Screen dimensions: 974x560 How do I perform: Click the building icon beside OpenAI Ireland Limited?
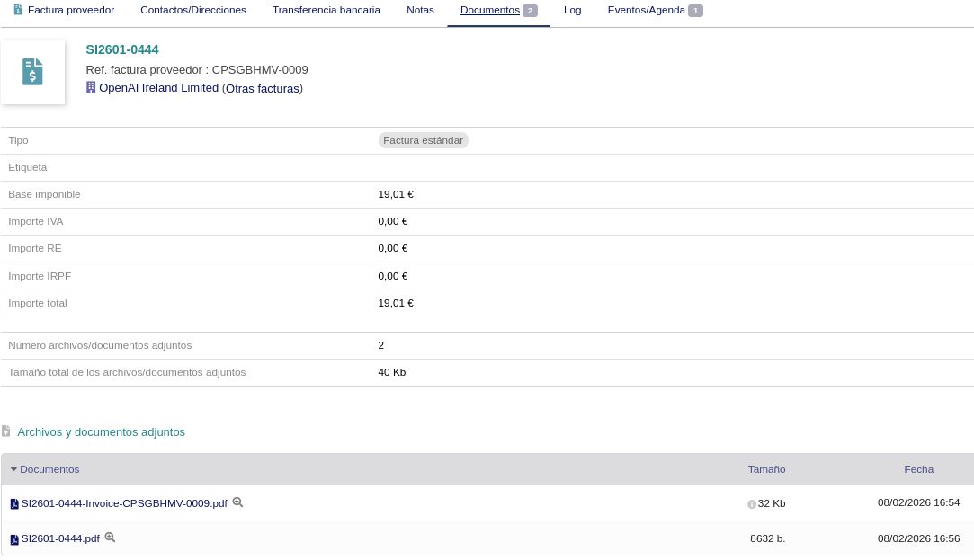point(91,88)
